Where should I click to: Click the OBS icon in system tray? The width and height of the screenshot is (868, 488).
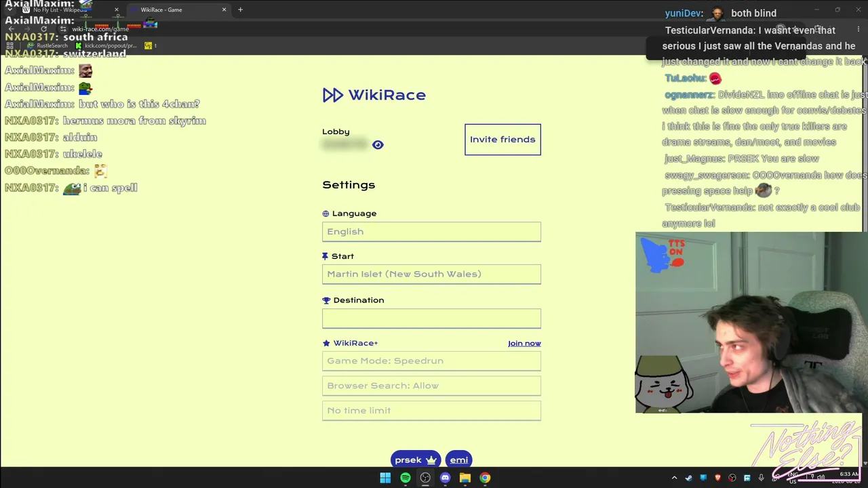(x=732, y=478)
